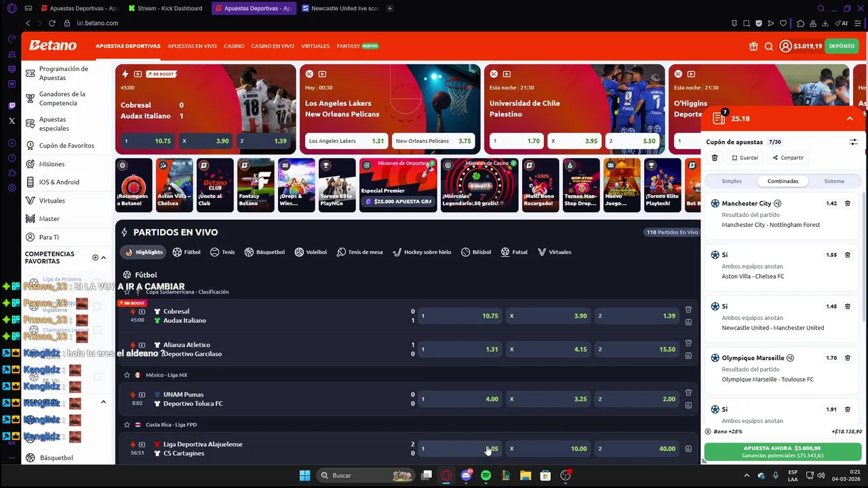The height and width of the screenshot is (488, 868).
Task: Select the Futsal sport filter
Action: [x=514, y=252]
